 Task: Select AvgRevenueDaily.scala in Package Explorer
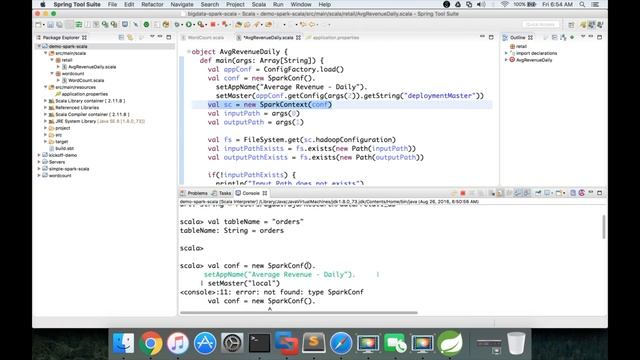pyautogui.click(x=92, y=67)
